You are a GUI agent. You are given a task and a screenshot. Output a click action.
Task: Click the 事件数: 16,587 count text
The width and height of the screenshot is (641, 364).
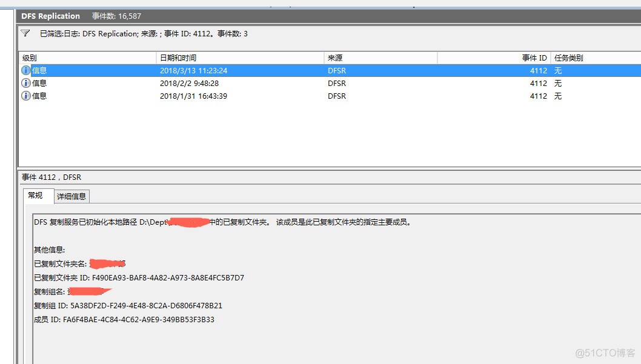[116, 16]
